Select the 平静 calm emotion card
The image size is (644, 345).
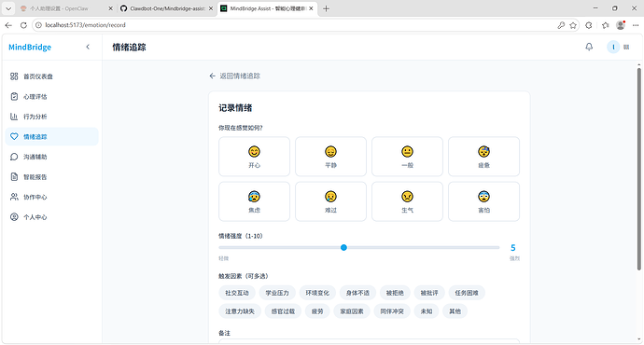(330, 157)
